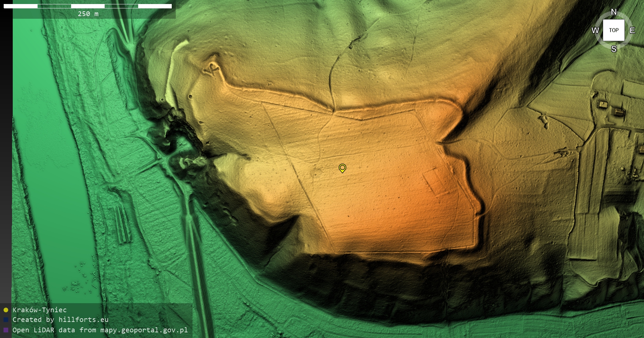The height and width of the screenshot is (338, 644).
Task: Open the Created by hillforts.eu link
Action: pos(60,320)
